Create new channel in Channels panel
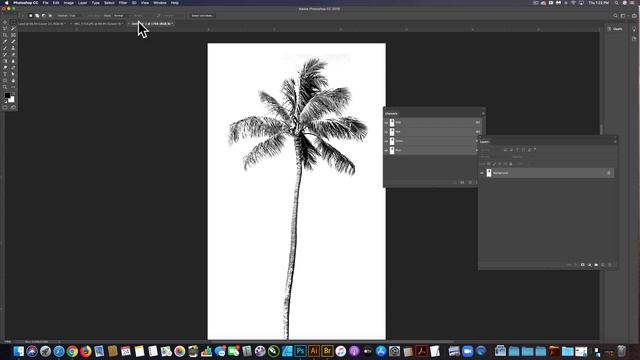Image resolution: width=640 pixels, height=360 pixels. pyautogui.click(x=470, y=182)
